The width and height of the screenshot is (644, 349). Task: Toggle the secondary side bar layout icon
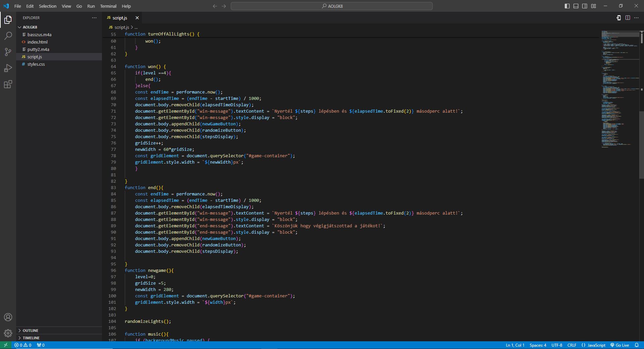(x=585, y=6)
